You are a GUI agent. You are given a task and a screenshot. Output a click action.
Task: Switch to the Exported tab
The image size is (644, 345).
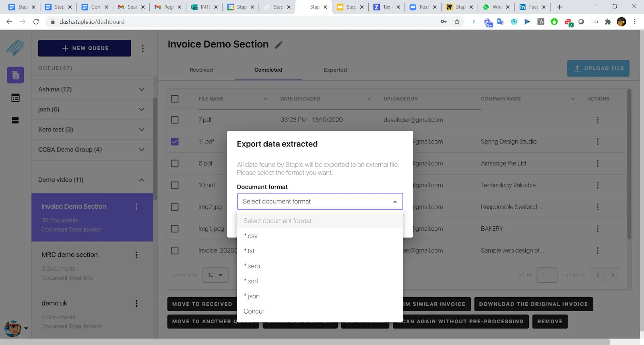coord(335,70)
